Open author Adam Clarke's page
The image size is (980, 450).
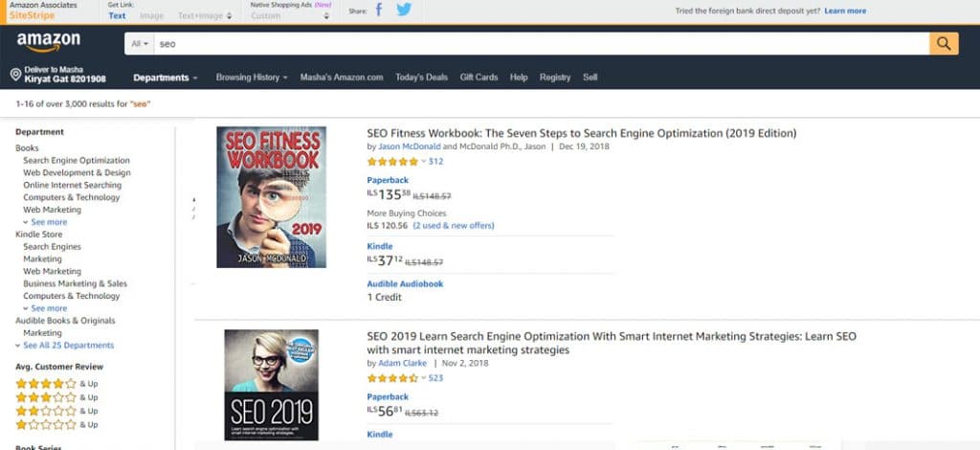pos(400,364)
